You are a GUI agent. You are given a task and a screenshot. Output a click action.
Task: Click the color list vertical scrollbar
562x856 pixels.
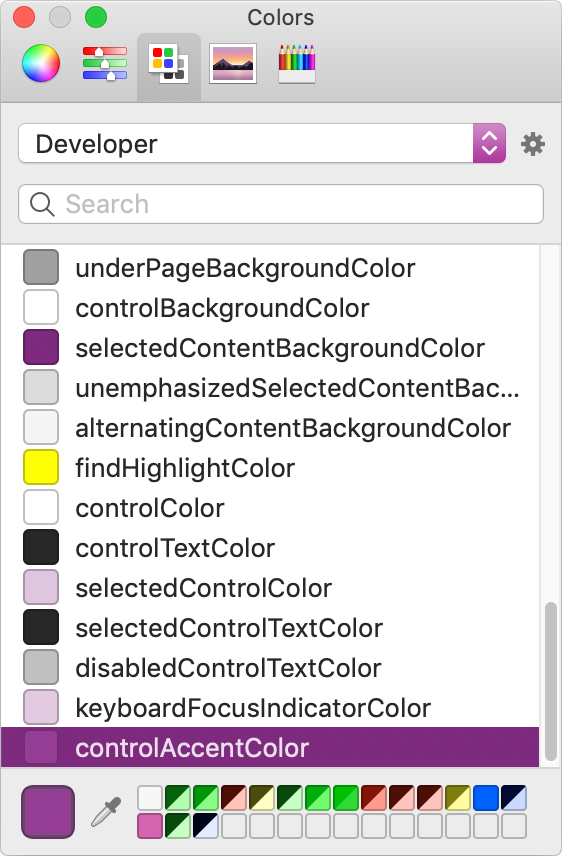[551, 682]
